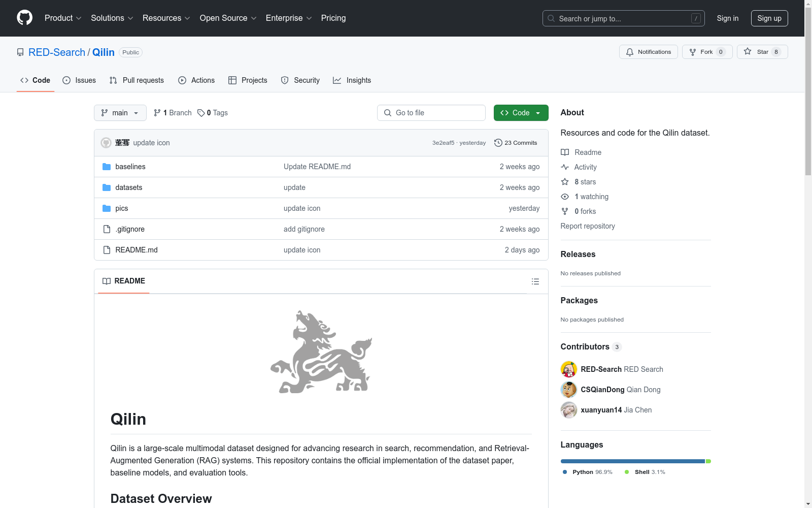Image resolution: width=812 pixels, height=508 pixels.
Task: Click the .gitignore file icon
Action: 107,229
